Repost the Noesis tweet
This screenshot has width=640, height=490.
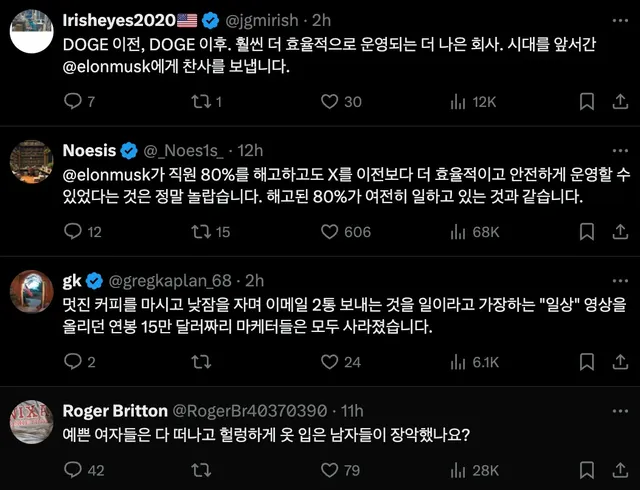coord(201,232)
